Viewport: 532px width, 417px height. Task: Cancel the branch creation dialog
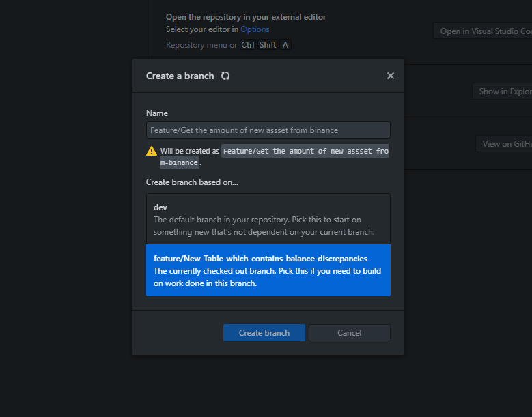[x=350, y=333]
